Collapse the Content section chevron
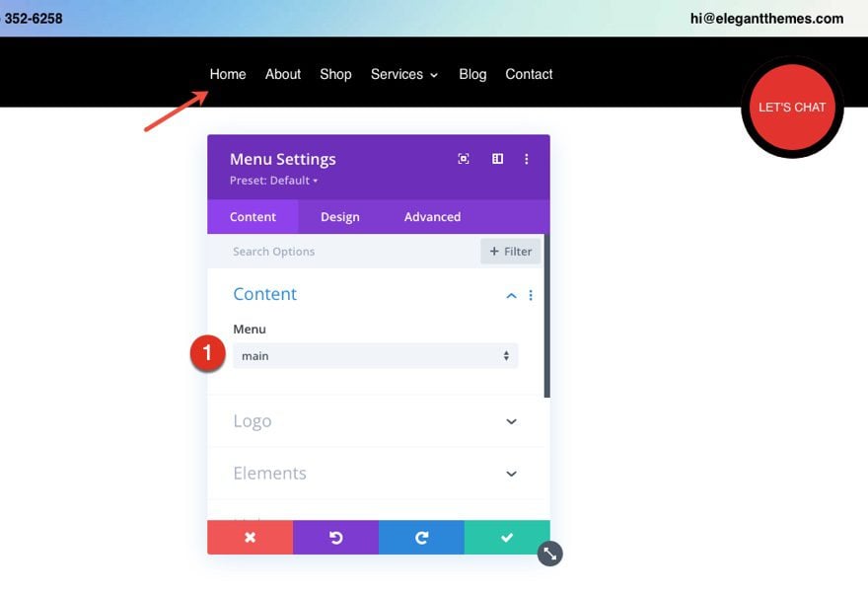The image size is (868, 594). coord(511,295)
